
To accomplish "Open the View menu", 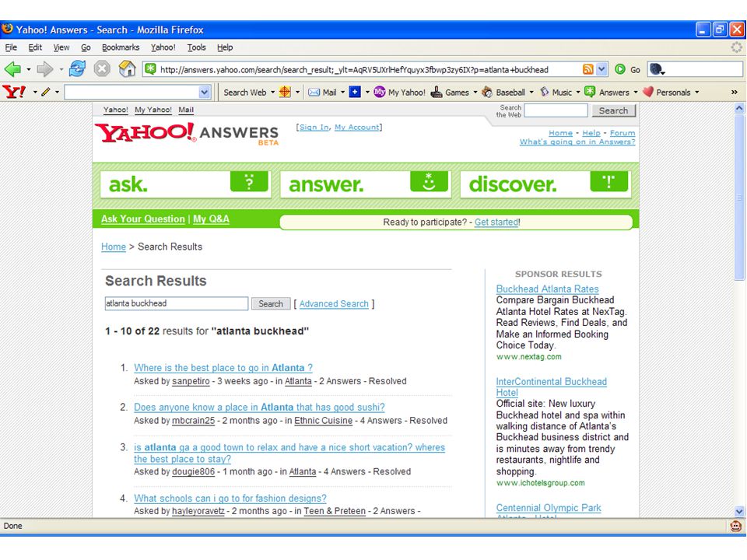I will point(61,47).
